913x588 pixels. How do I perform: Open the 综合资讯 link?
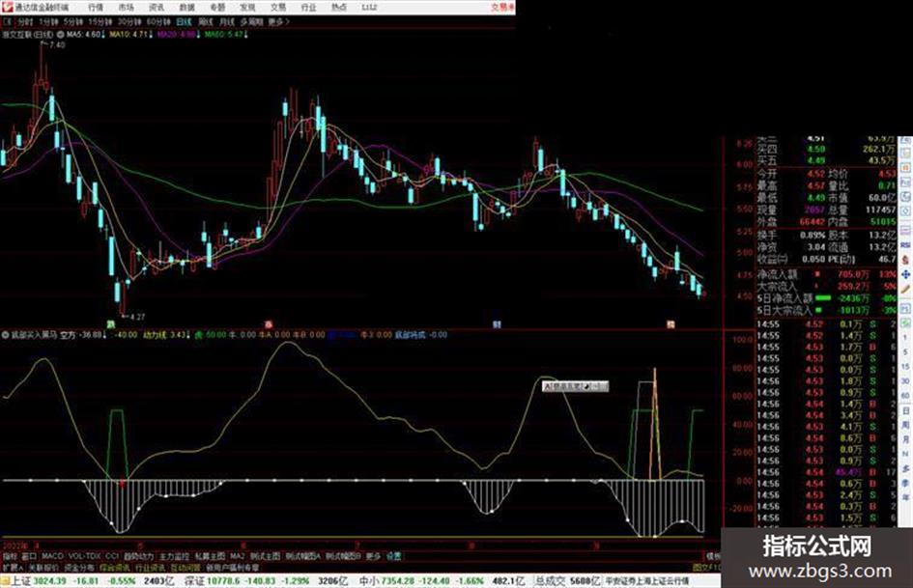115,567
